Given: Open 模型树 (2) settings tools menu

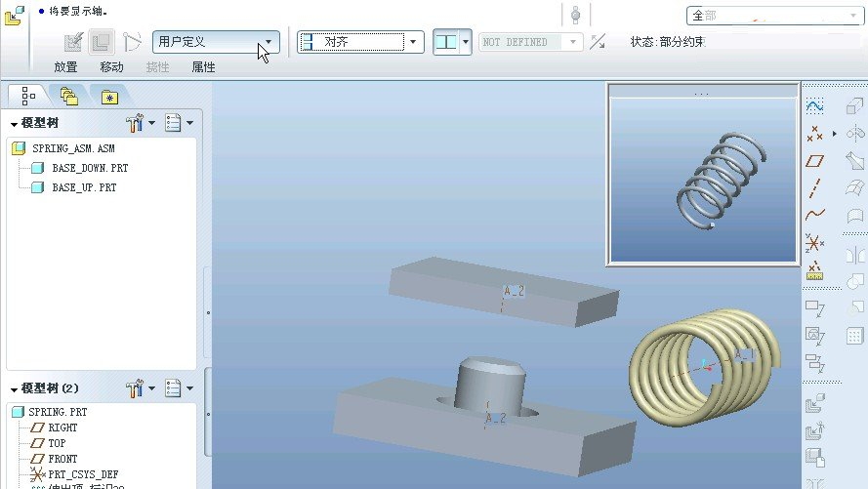Looking at the screenshot, I should tap(140, 388).
